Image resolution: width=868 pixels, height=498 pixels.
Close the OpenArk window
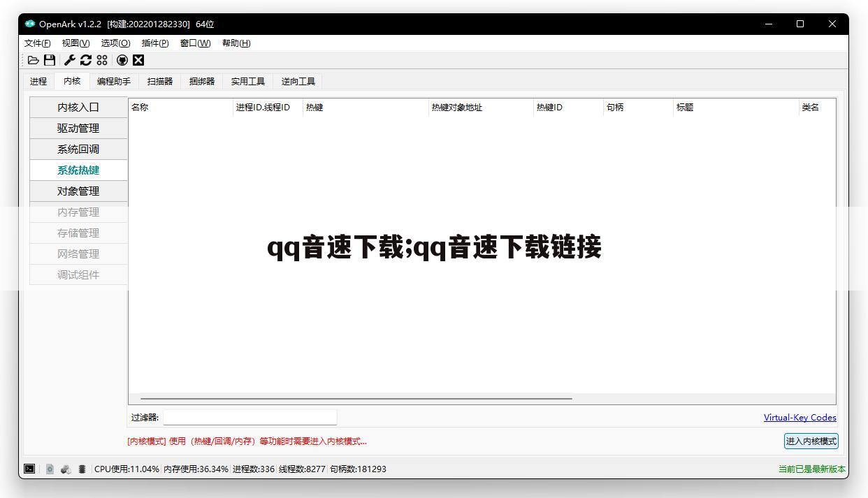(832, 24)
